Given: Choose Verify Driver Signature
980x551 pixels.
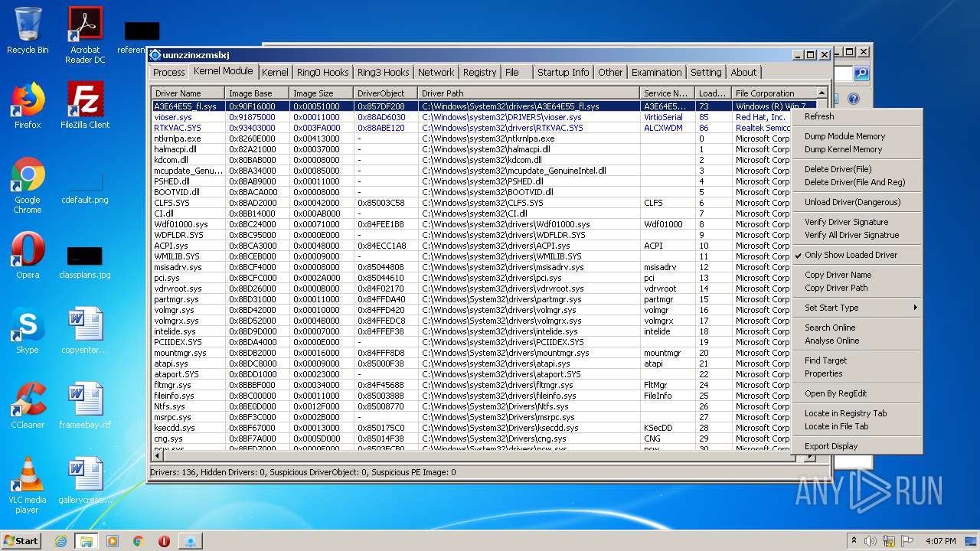Looking at the screenshot, I should coord(857,222).
